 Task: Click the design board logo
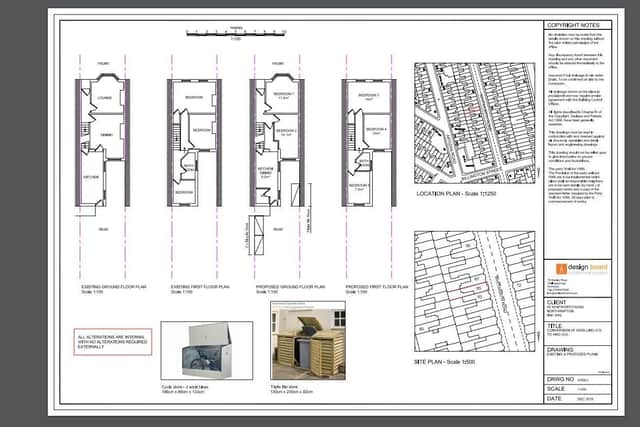coord(582,268)
